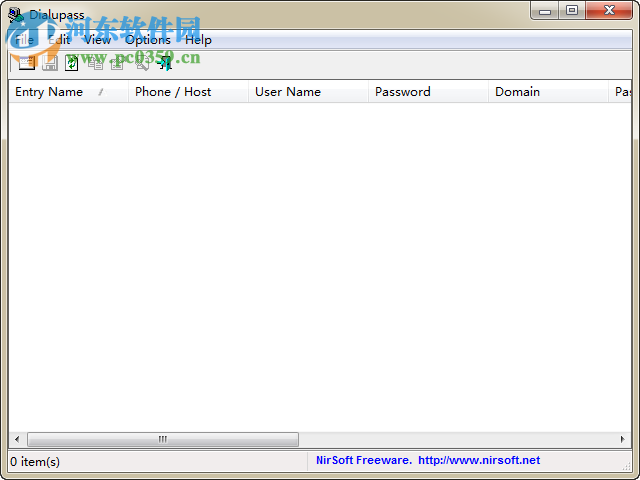Click the New Item toolbar icon

(27, 63)
